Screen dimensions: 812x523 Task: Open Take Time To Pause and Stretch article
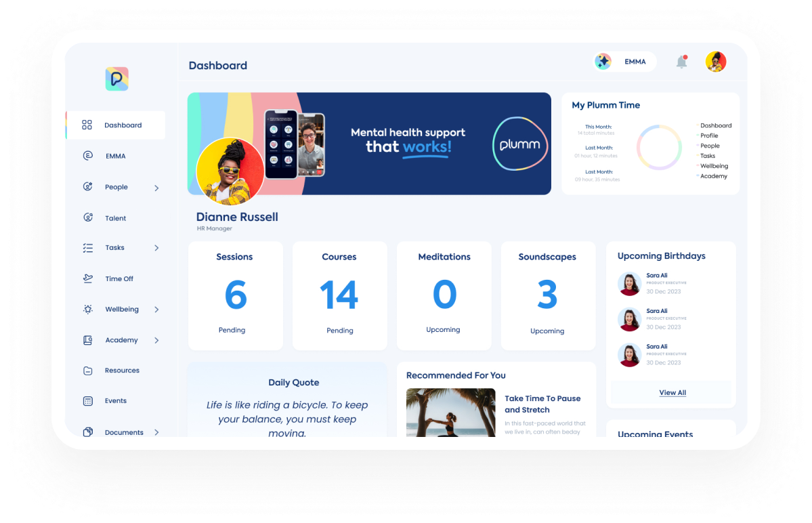pyautogui.click(x=542, y=404)
